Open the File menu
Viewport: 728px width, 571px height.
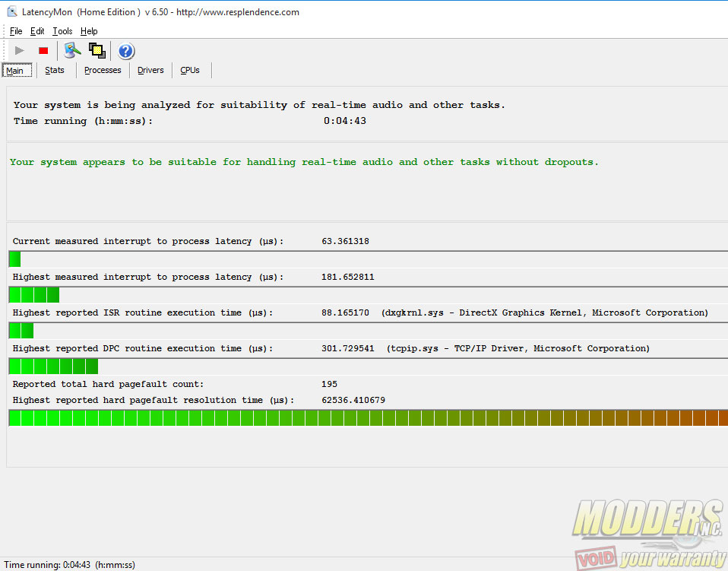click(x=16, y=31)
